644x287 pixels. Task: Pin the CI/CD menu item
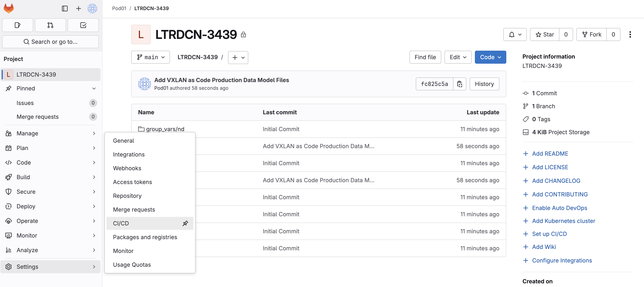pyautogui.click(x=185, y=223)
